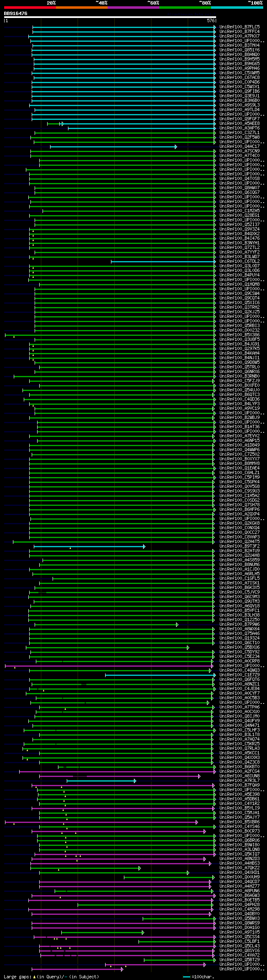Select hit label UniRef100_A1D849
The height and width of the screenshot is (980, 267).
pos(239,445)
